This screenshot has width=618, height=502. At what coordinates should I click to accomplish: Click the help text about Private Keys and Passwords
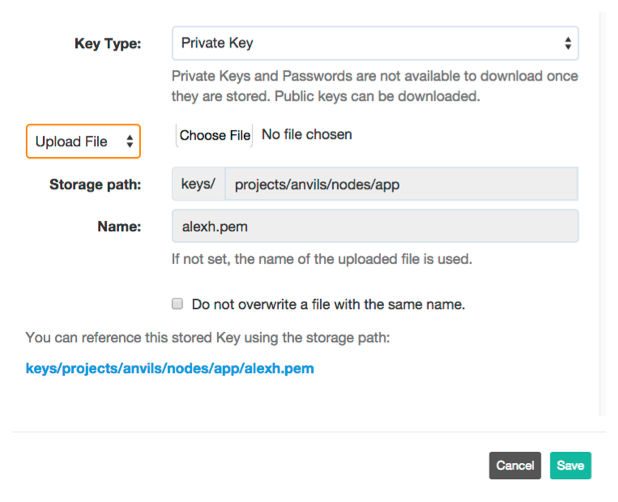pos(374,86)
